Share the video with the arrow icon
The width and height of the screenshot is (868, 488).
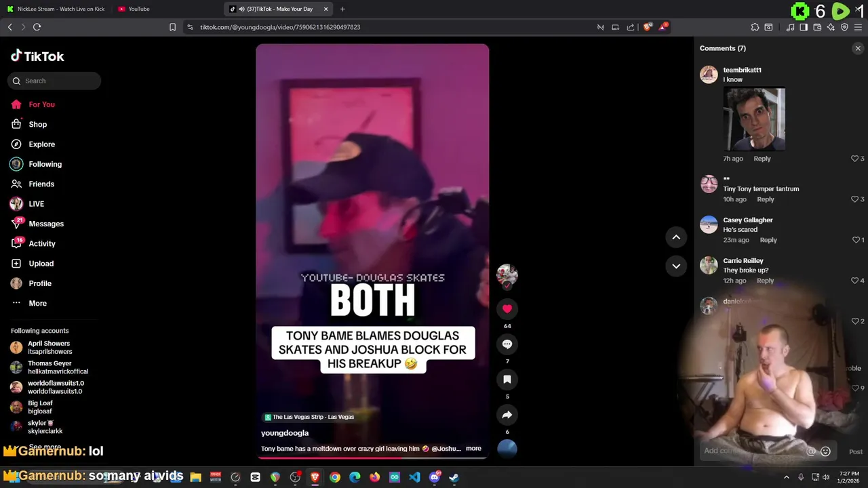point(507,415)
